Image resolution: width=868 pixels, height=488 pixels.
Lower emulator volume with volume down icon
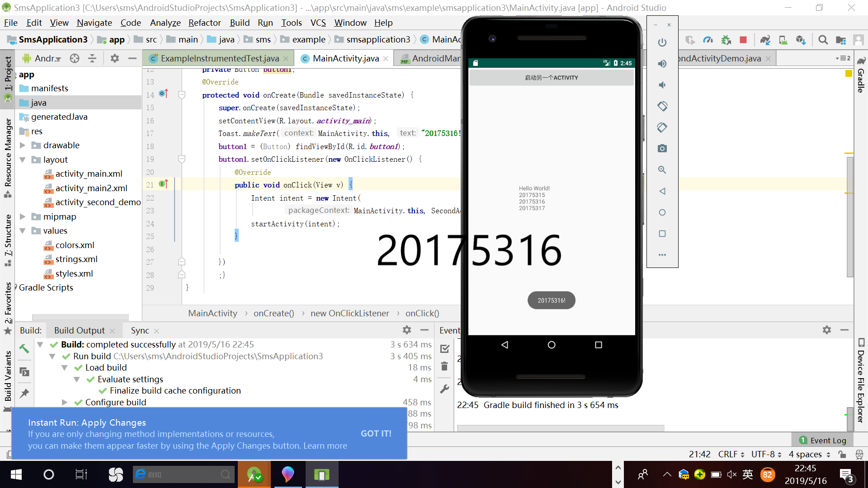[662, 85]
